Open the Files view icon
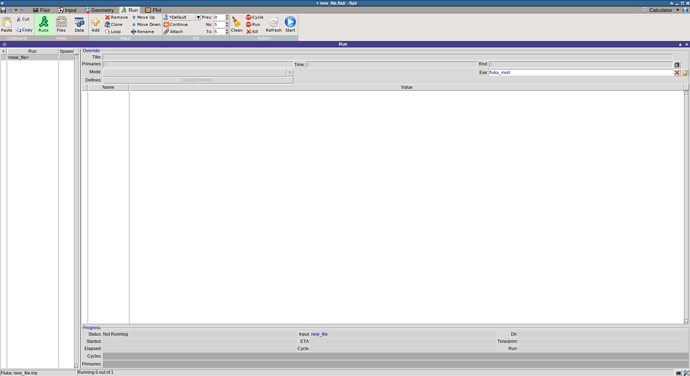690x376 pixels. tap(61, 22)
